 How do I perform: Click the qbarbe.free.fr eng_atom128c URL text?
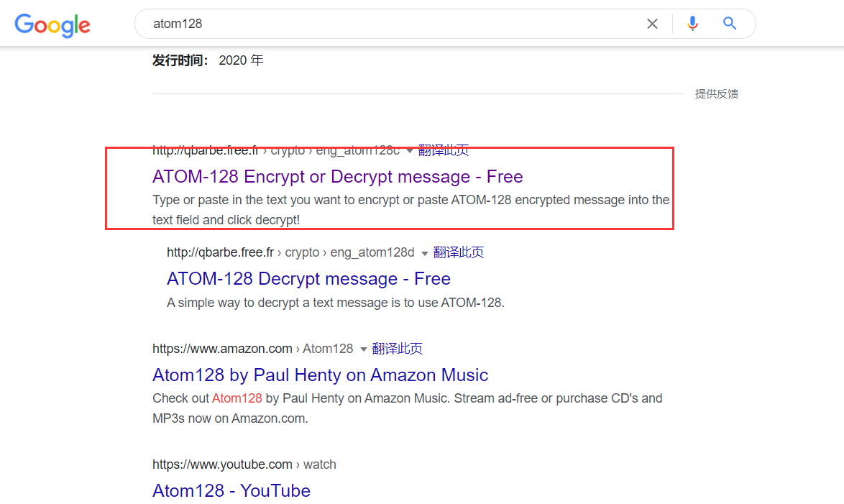click(x=275, y=150)
